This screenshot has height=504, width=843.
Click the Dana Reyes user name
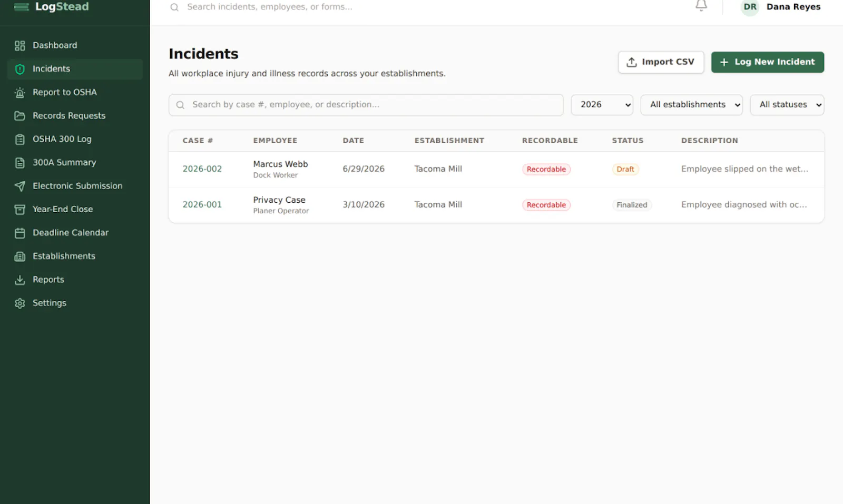(793, 7)
